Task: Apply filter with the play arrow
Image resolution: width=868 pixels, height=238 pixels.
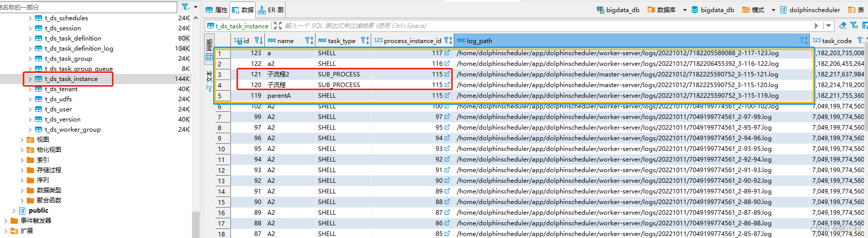Action: pos(816,26)
